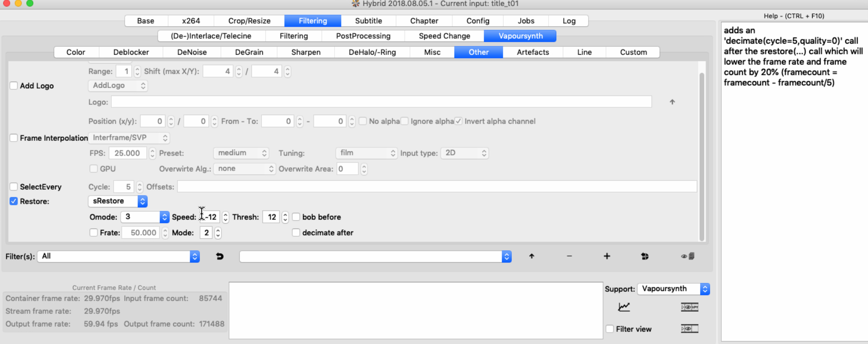868x344 pixels.
Task: Click the Mode stepper arrows
Action: coord(218,233)
